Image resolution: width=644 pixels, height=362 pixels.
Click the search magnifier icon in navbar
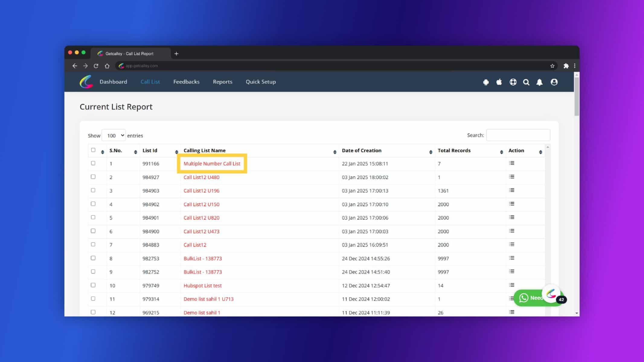[x=526, y=82]
